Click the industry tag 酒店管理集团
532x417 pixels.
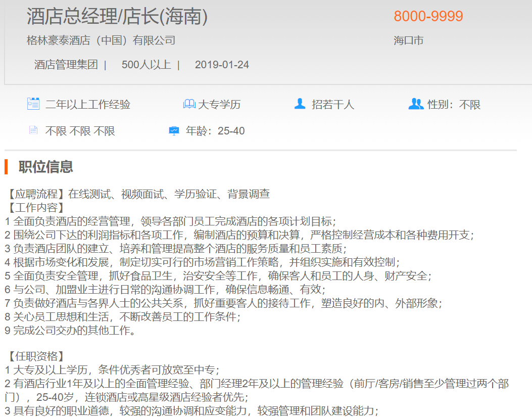tap(66, 65)
